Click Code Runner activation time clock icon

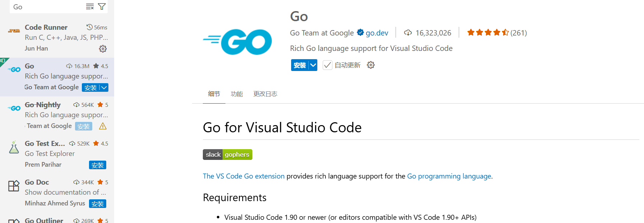click(x=89, y=27)
